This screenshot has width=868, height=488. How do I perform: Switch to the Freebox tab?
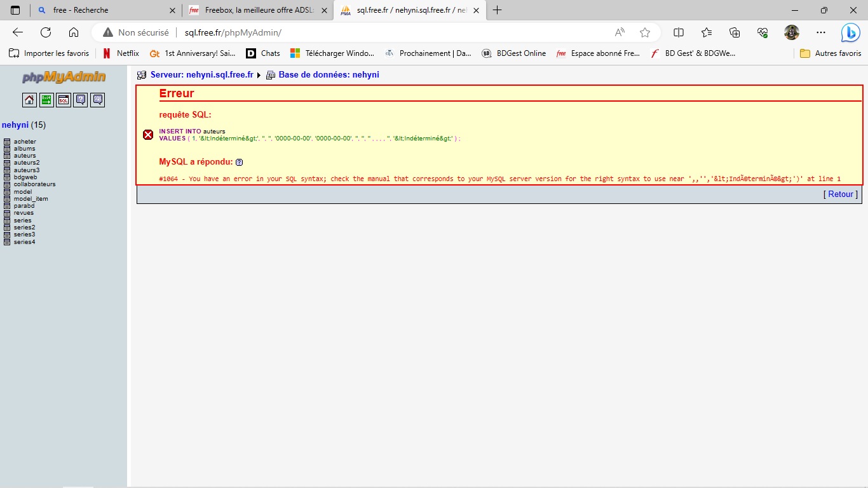254,10
